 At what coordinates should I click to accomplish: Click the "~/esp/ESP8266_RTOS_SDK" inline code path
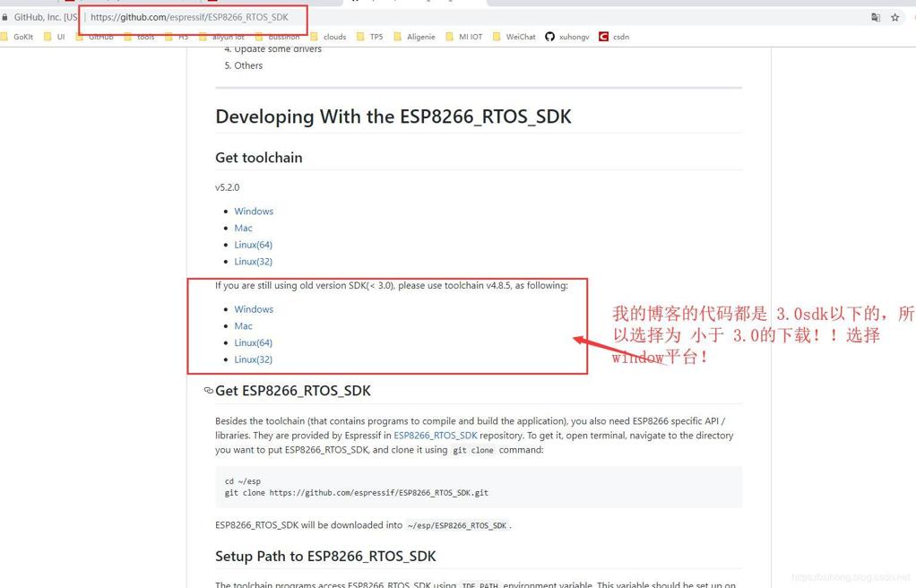(x=457, y=525)
